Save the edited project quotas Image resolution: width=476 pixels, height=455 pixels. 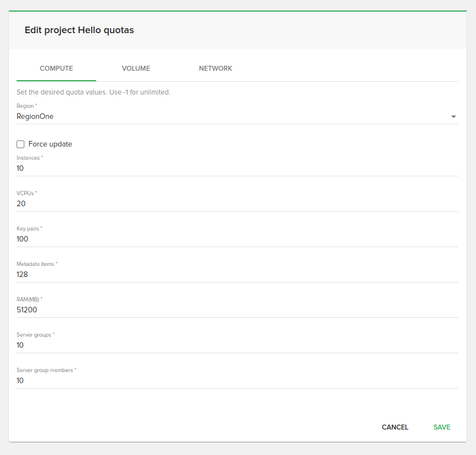pyautogui.click(x=442, y=427)
